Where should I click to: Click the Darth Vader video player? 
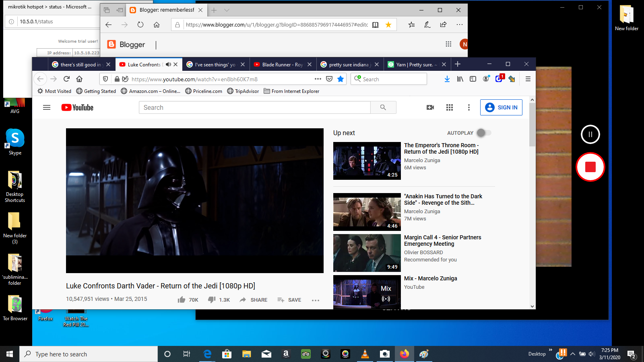pyautogui.click(x=195, y=201)
